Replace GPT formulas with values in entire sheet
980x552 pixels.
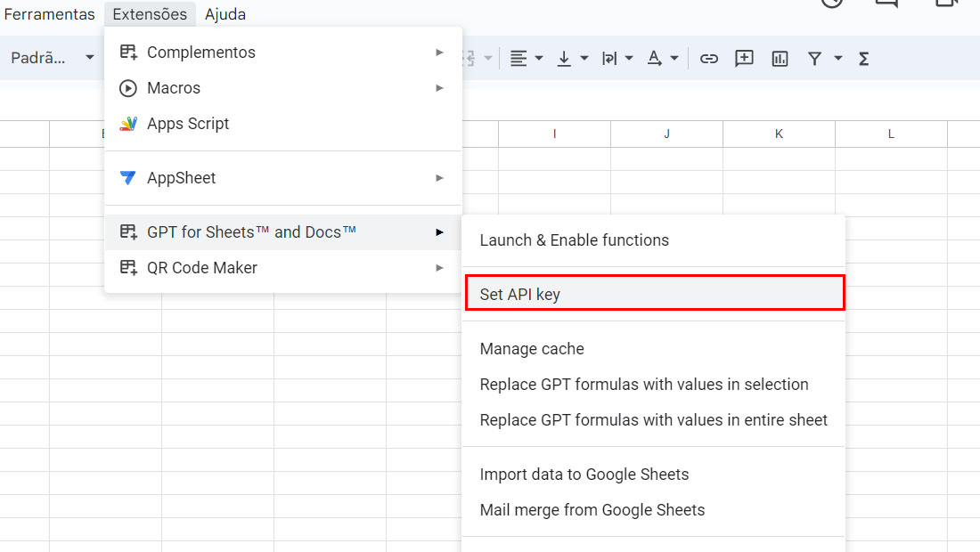[654, 419]
